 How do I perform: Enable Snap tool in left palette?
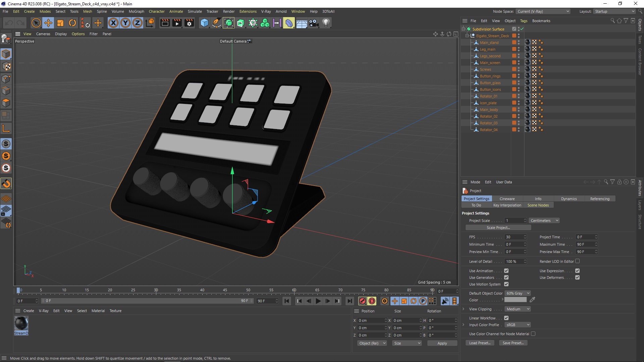coord(6,183)
